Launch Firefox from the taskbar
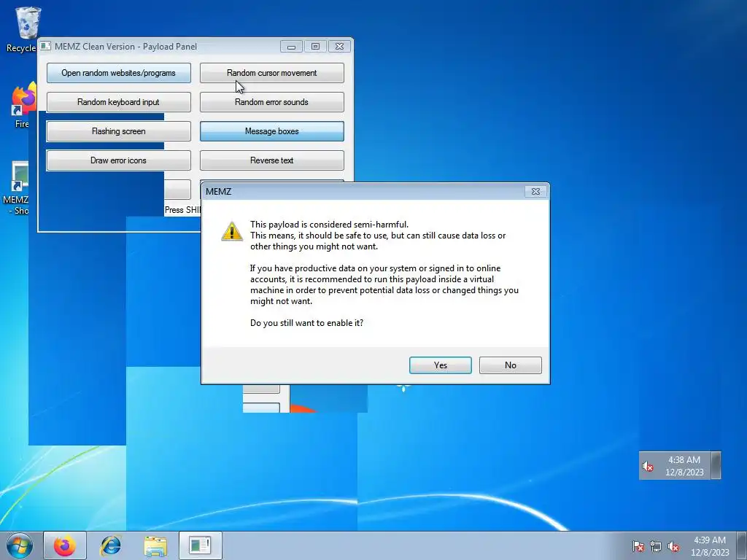Viewport: 747px width, 560px height. pyautogui.click(x=65, y=545)
